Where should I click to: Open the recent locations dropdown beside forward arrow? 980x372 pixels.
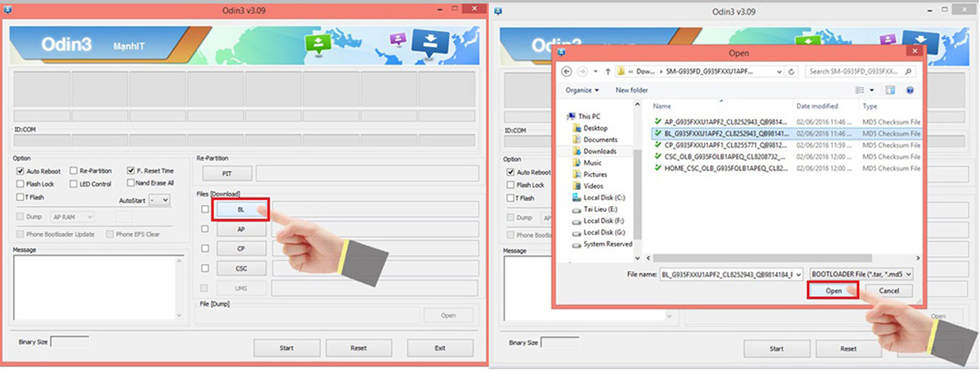click(x=596, y=72)
